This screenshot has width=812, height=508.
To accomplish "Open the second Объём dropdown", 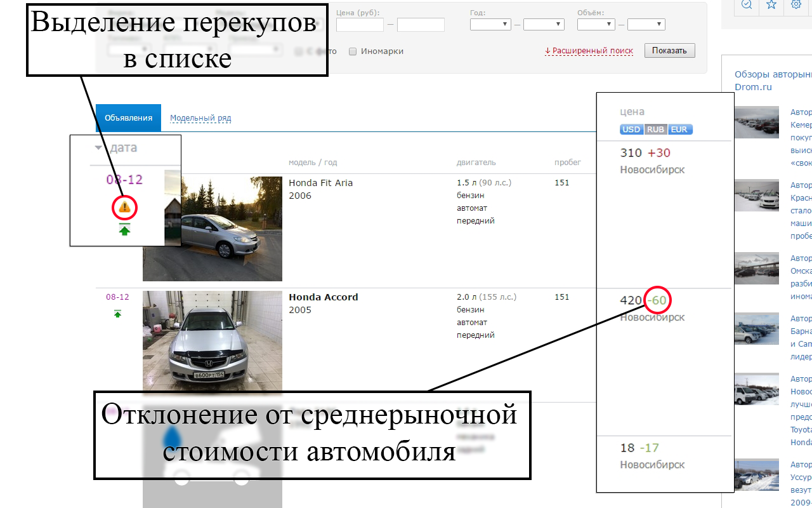I will click(x=646, y=25).
